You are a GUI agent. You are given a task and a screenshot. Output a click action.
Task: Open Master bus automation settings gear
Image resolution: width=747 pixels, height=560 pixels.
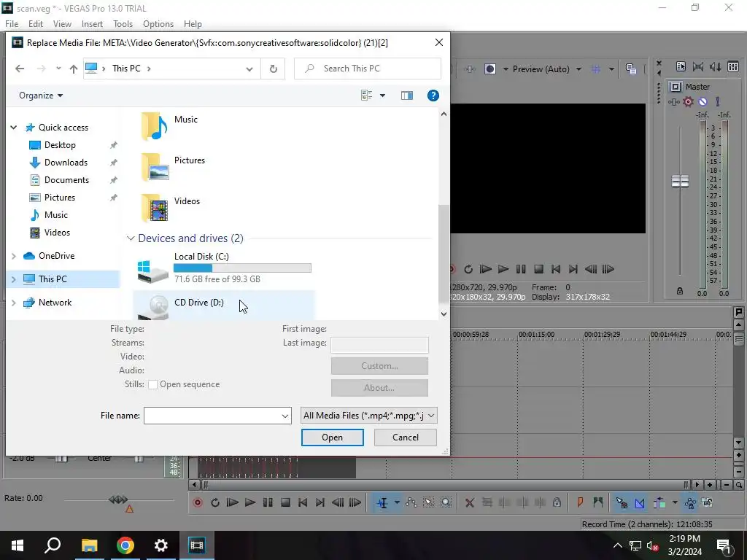(688, 101)
